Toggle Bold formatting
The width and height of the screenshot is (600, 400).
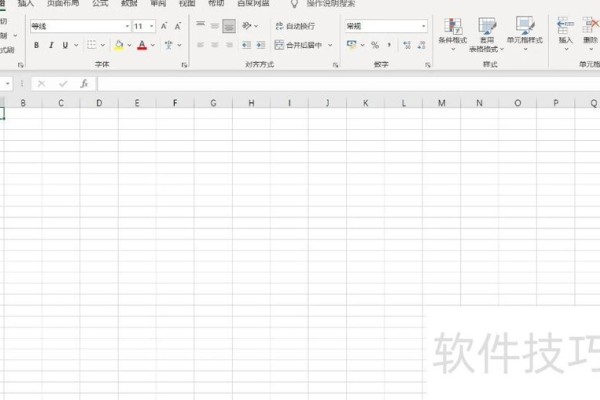pyautogui.click(x=36, y=45)
